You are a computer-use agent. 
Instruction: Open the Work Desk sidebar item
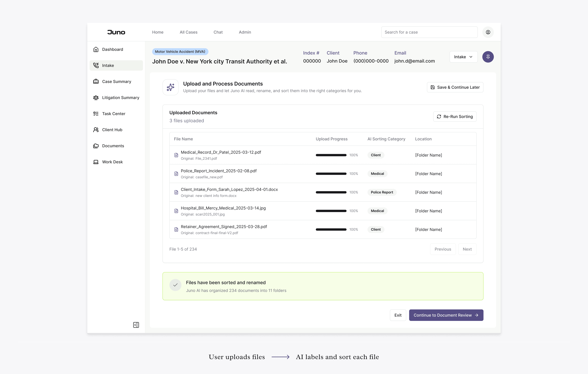pos(112,162)
